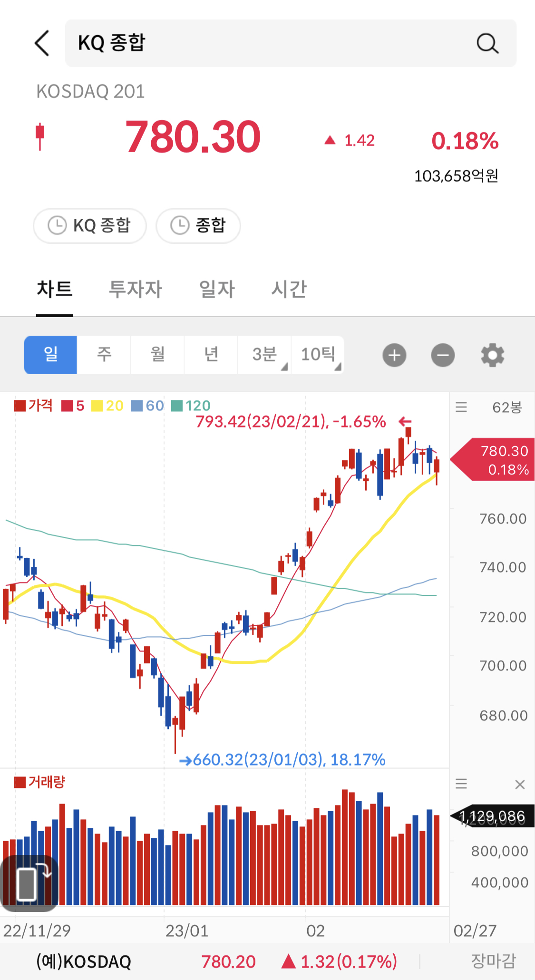Tap the 103,658억원 trading value
The width and height of the screenshot is (535, 980).
pyautogui.click(x=456, y=176)
